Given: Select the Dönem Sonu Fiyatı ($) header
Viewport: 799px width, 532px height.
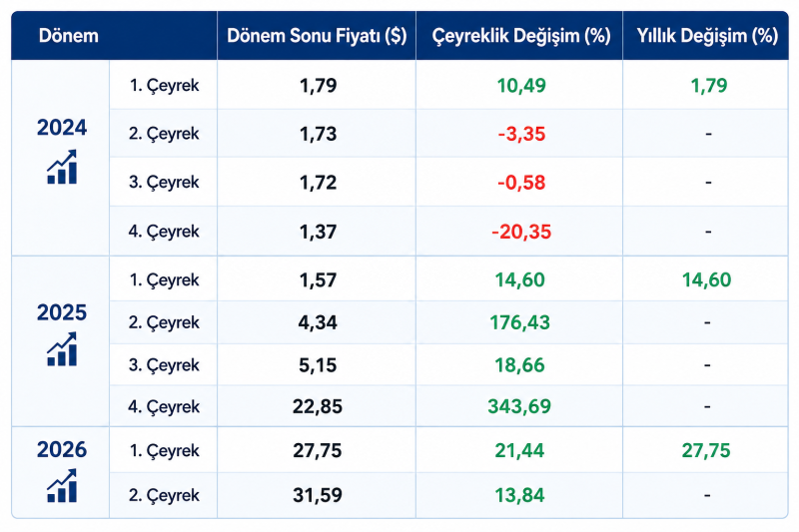Looking at the screenshot, I should (317, 36).
